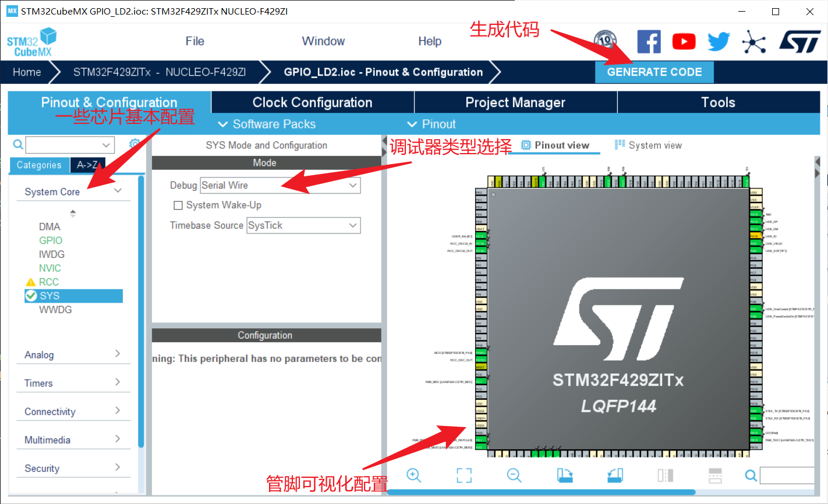The width and height of the screenshot is (828, 504).
Task: Flip the chip view vertically
Action: [715, 475]
